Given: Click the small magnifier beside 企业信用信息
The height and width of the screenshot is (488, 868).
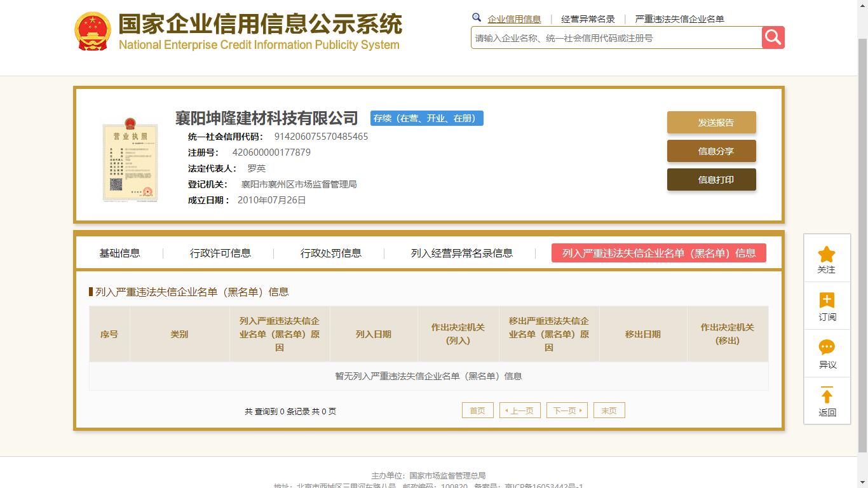Looking at the screenshot, I should pos(477,18).
